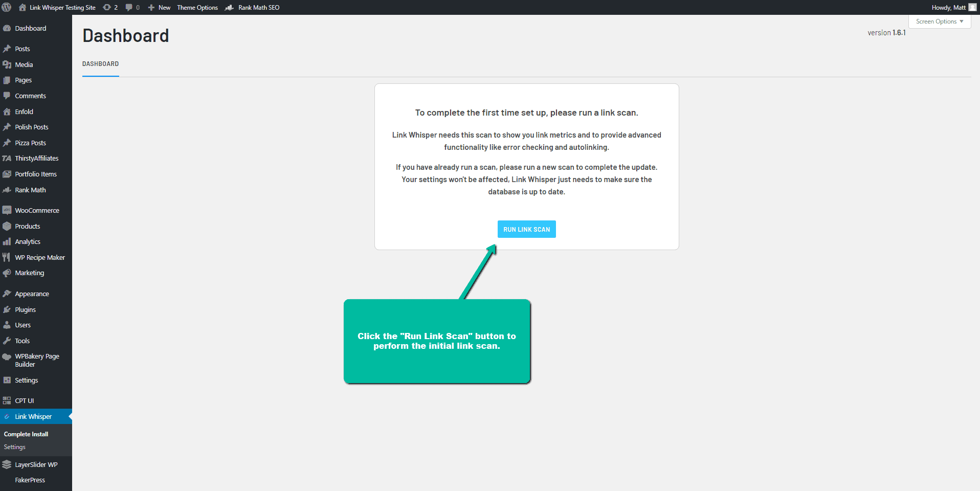Click the comments bubble icon in admin bar
Screen dimensions: 980x491
(128, 7)
